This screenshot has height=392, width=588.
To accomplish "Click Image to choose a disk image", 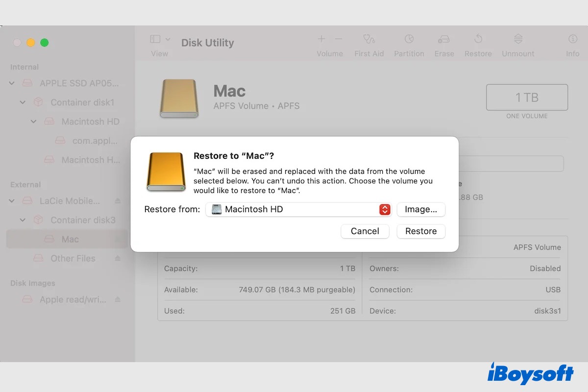I will point(420,209).
